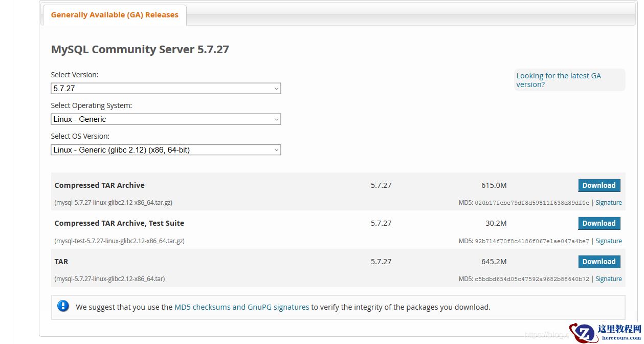Open the Select Version dropdown
This screenshot has width=644, height=344.
(x=166, y=89)
